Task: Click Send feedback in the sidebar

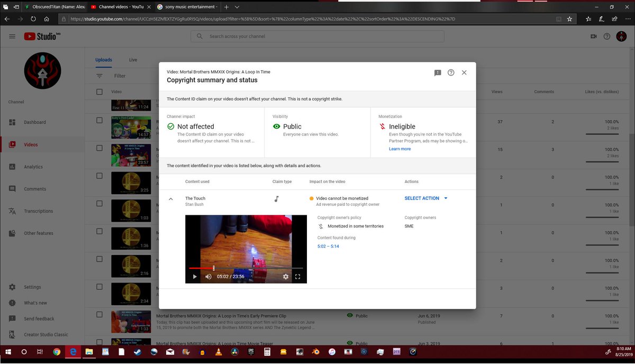Action: click(x=42, y=319)
